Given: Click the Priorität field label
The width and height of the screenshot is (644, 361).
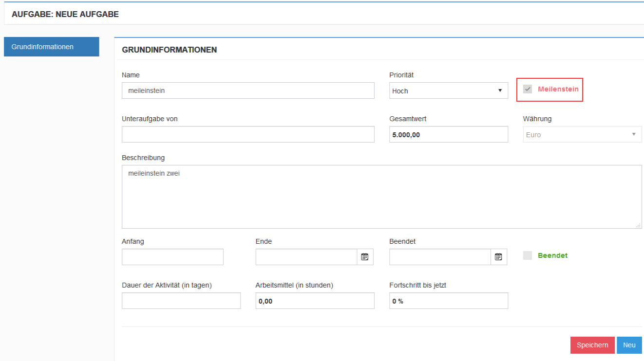Looking at the screenshot, I should point(401,75).
